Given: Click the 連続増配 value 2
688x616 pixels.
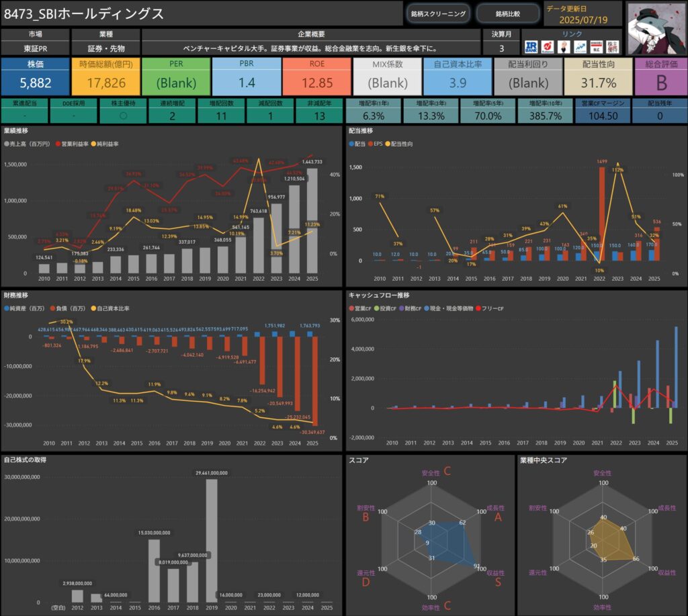Looking at the screenshot, I should tap(173, 116).
